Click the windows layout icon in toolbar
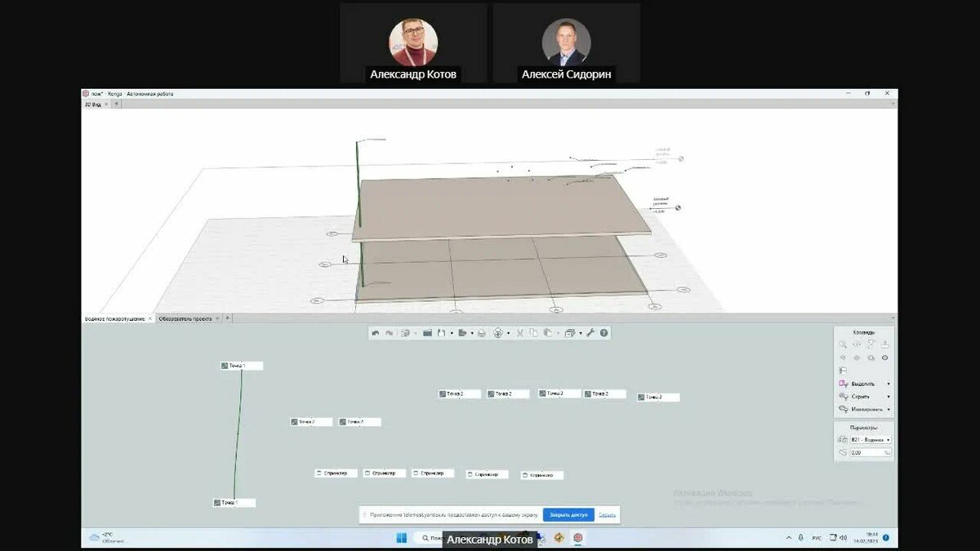This screenshot has height=551, width=980. [x=569, y=333]
